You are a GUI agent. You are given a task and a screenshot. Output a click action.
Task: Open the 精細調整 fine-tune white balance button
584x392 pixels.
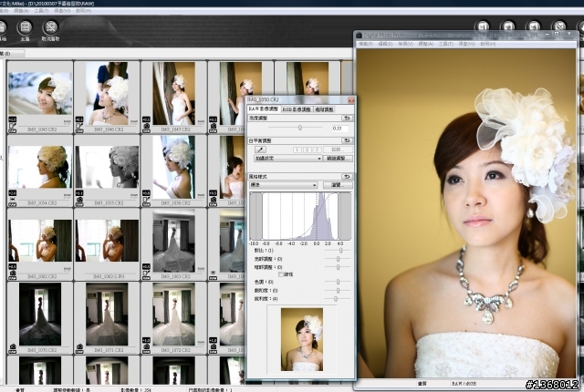pos(338,159)
